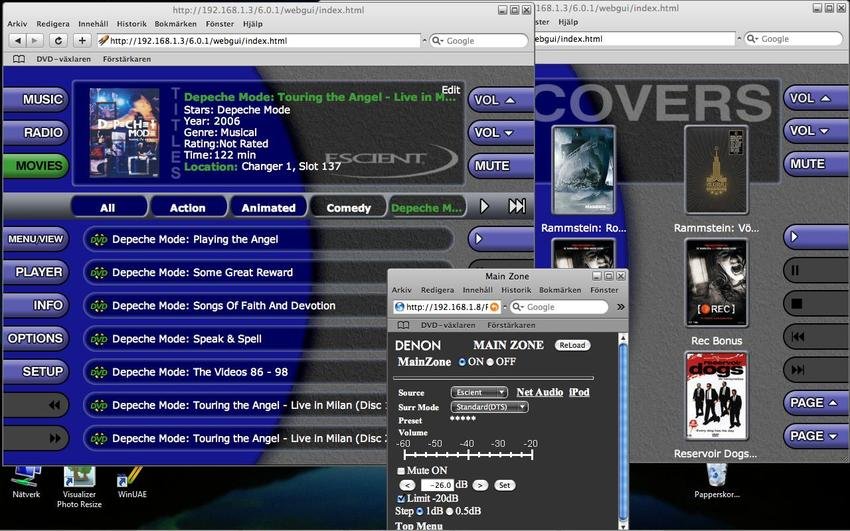
Task: Open the WinUAE desktop icon
Action: click(132, 482)
